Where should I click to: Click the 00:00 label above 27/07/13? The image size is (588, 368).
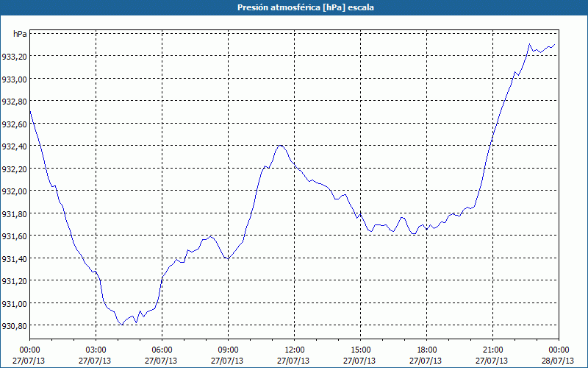pyautogui.click(x=29, y=350)
